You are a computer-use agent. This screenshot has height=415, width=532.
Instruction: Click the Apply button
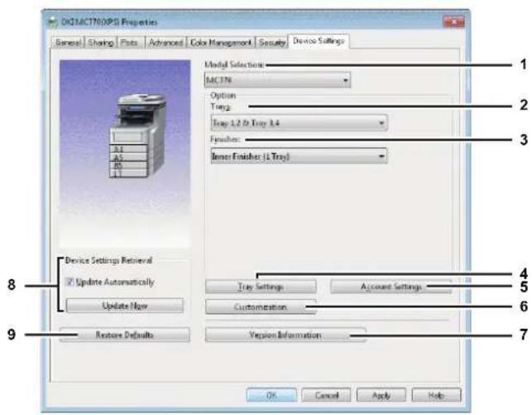click(381, 395)
